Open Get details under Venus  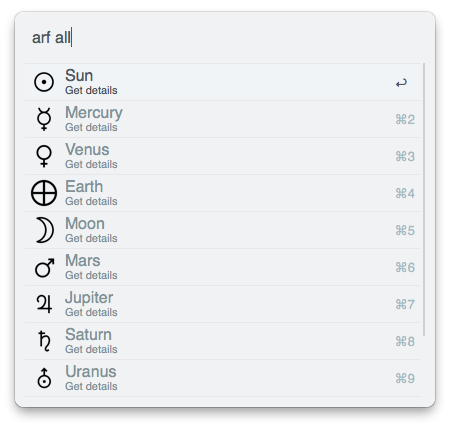point(91,164)
